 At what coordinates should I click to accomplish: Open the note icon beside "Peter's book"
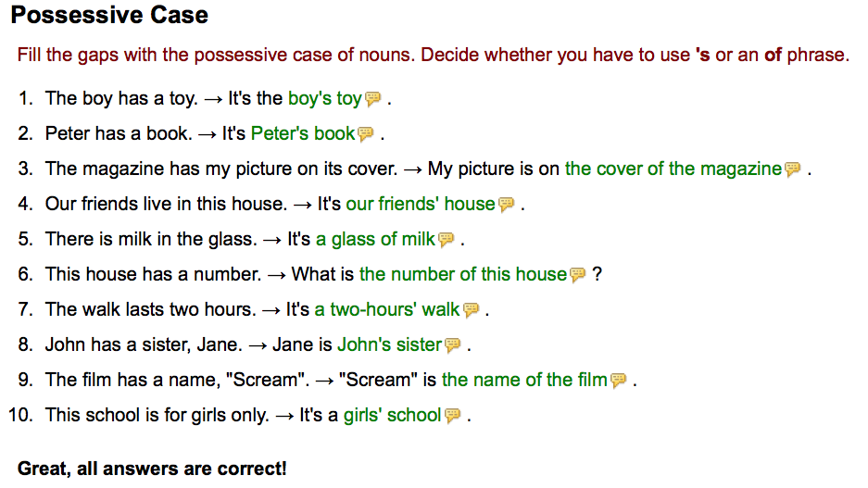(x=365, y=134)
